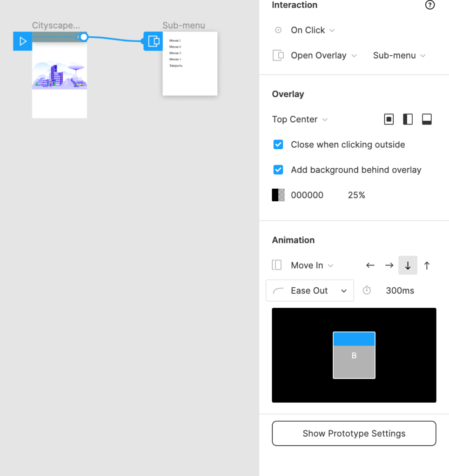Select the bottom-aligned overlay position icon
449x476 pixels.
(x=427, y=119)
